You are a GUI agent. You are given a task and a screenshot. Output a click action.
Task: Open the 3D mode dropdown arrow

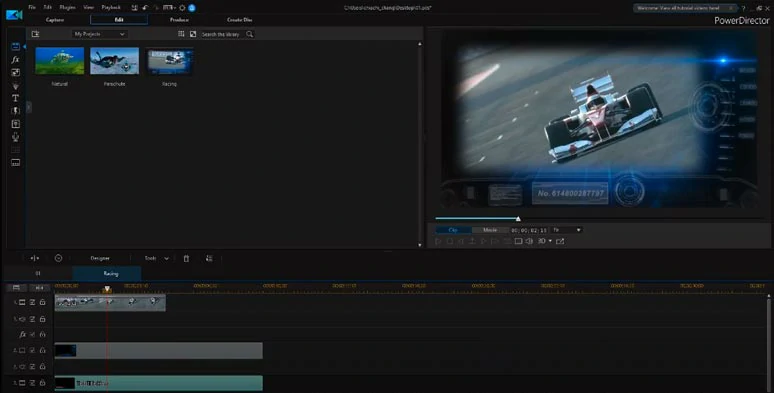(x=550, y=241)
